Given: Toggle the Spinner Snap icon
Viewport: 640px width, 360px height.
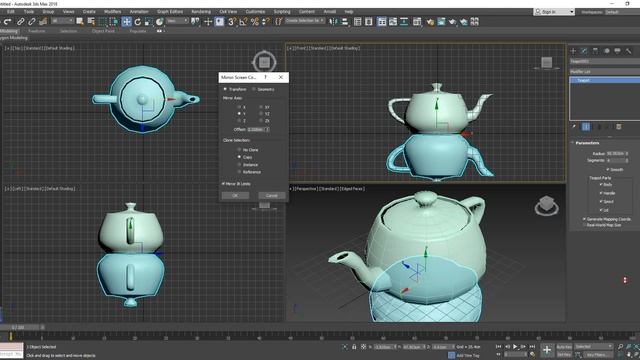Looking at the screenshot, I should (266, 22).
